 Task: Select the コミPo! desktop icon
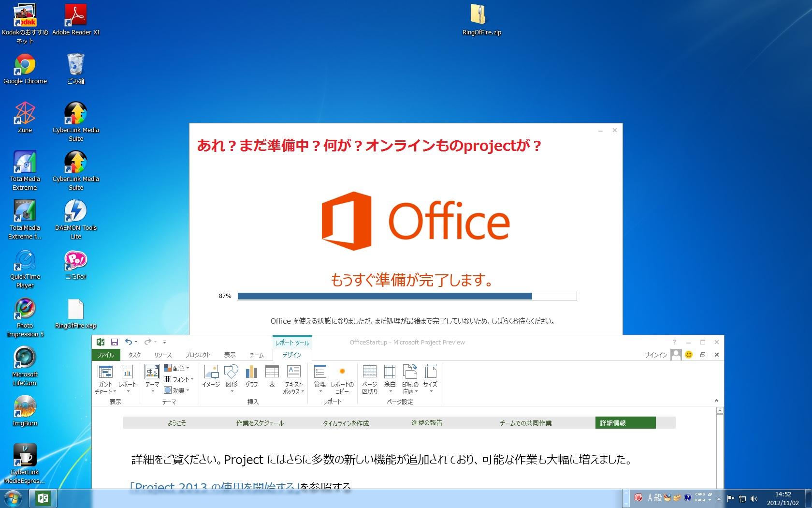point(76,265)
